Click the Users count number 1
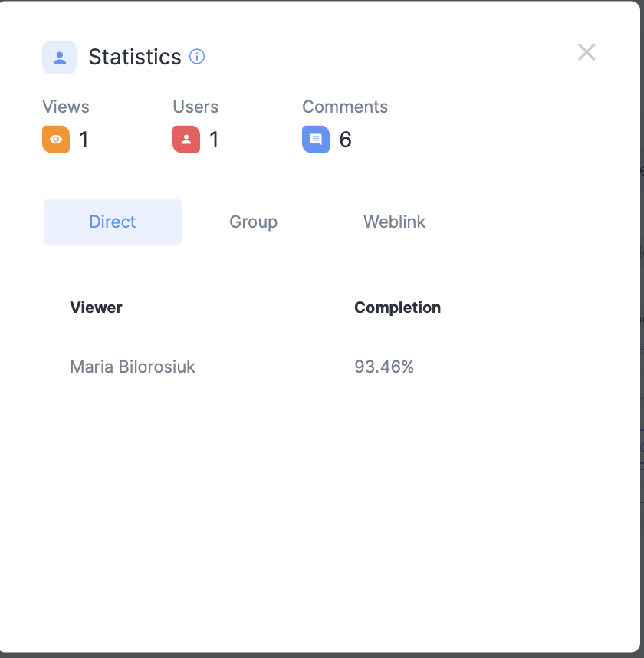The image size is (644, 658). (x=214, y=140)
